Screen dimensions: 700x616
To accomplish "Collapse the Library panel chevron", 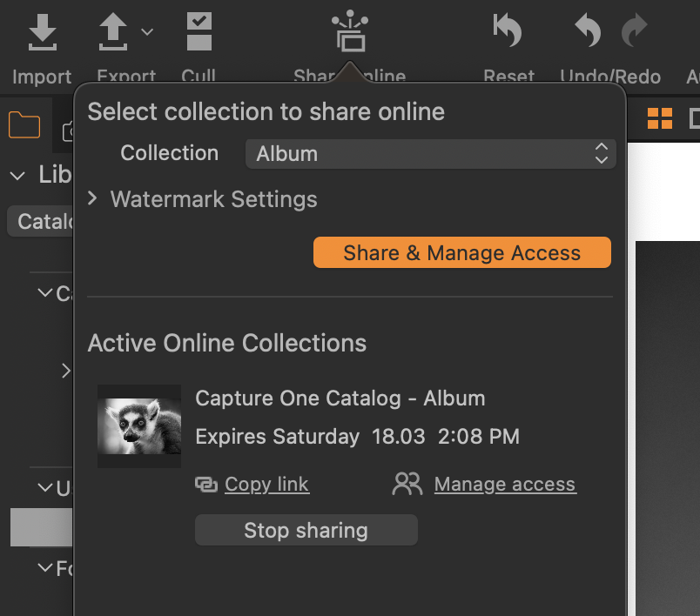I will [17, 176].
